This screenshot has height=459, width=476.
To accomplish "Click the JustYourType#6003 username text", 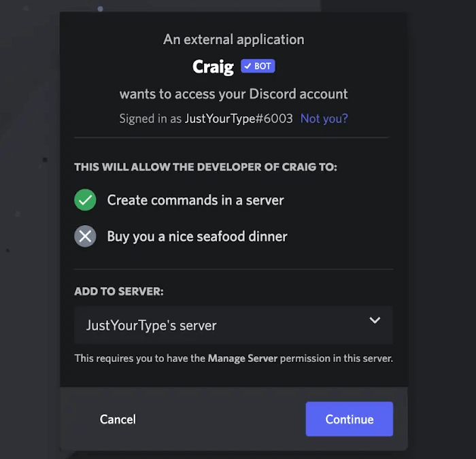I will [x=238, y=118].
